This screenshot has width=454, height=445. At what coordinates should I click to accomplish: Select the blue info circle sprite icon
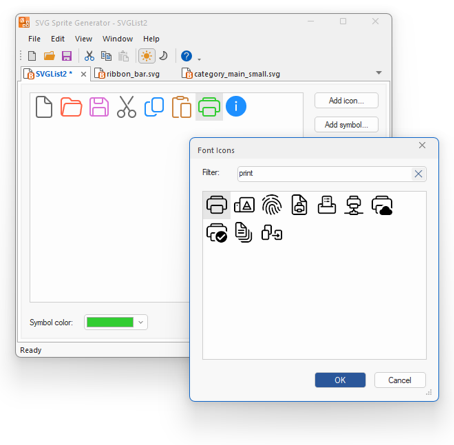(236, 107)
